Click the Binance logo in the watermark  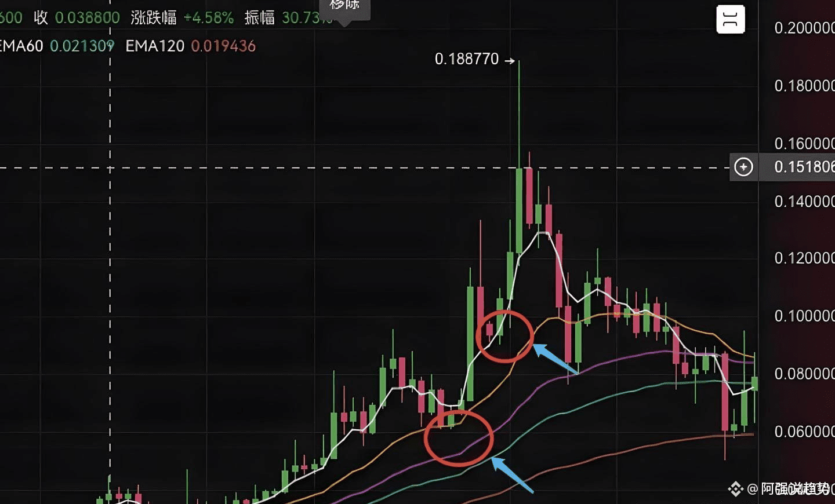pos(735,489)
